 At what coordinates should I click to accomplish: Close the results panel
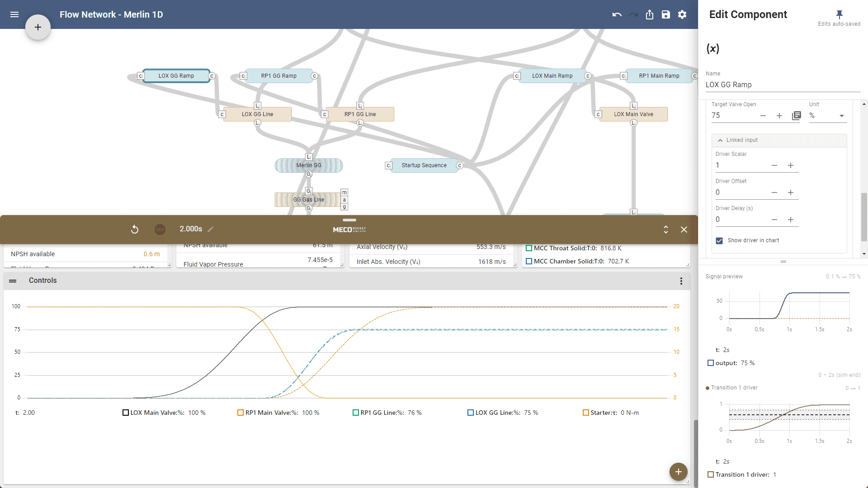[x=684, y=230]
